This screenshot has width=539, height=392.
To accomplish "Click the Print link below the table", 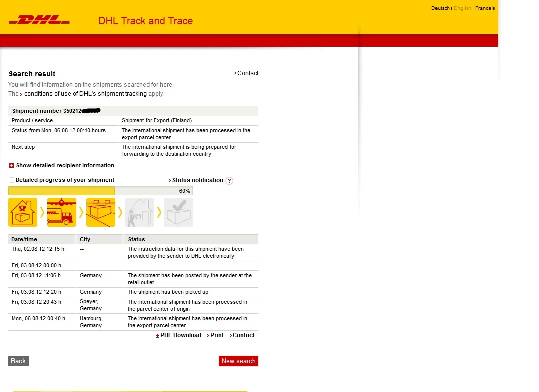I will [x=217, y=335].
